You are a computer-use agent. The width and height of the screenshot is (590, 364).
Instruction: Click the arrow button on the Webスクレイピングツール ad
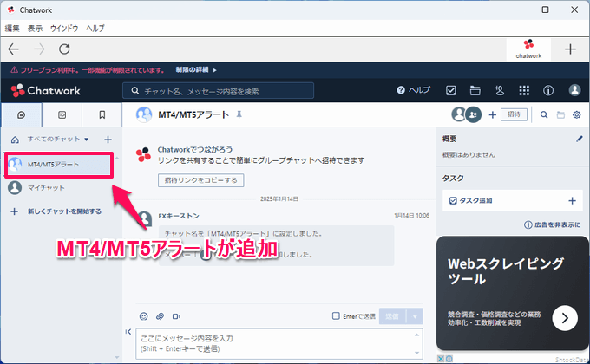coord(565,318)
